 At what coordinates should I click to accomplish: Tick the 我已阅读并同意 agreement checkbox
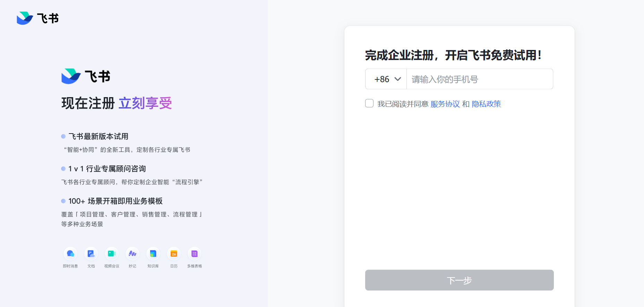[369, 103]
